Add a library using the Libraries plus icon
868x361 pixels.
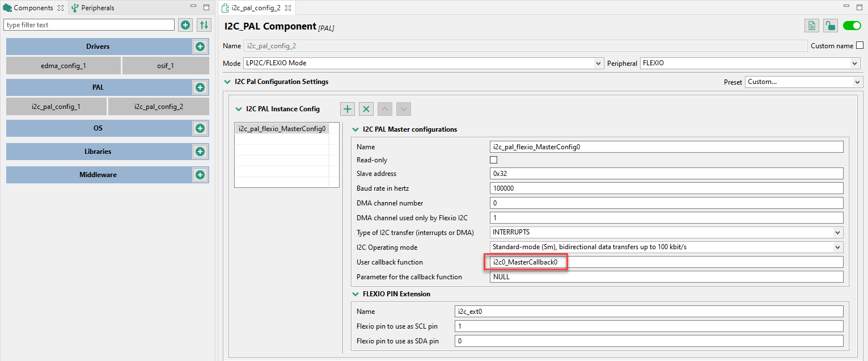click(x=200, y=152)
